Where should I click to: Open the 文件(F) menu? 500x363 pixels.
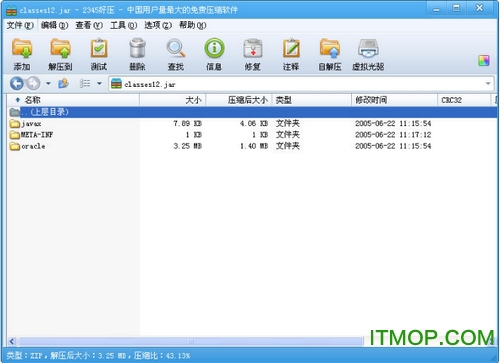click(20, 25)
